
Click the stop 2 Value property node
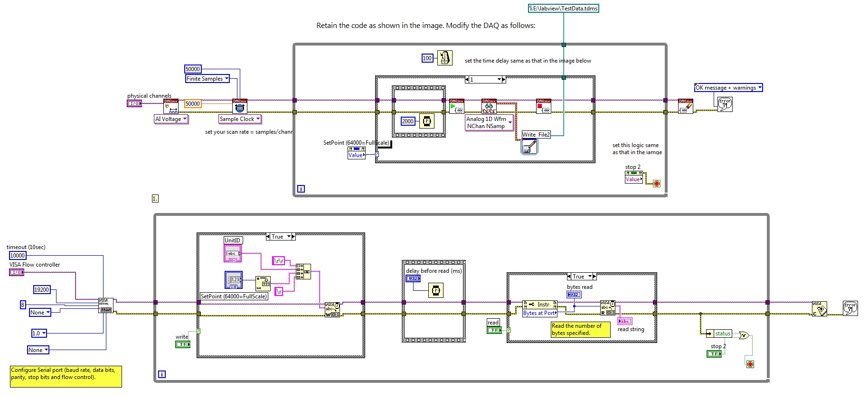click(634, 176)
